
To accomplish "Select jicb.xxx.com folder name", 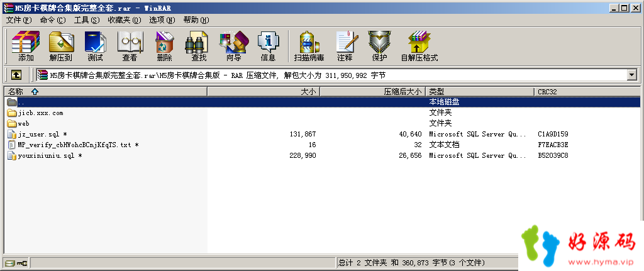I will (41, 113).
